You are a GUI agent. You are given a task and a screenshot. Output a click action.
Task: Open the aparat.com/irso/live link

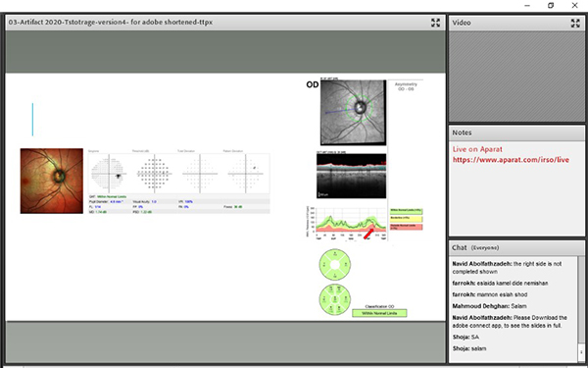click(x=511, y=160)
